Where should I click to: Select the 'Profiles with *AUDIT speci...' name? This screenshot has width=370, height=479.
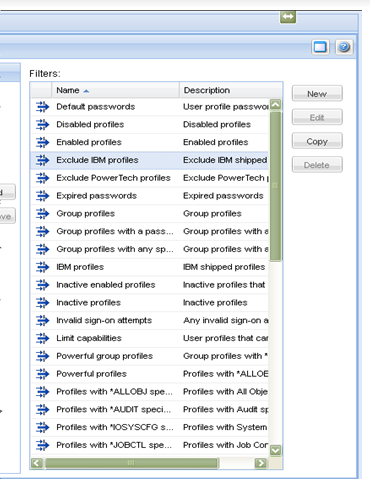[114, 409]
